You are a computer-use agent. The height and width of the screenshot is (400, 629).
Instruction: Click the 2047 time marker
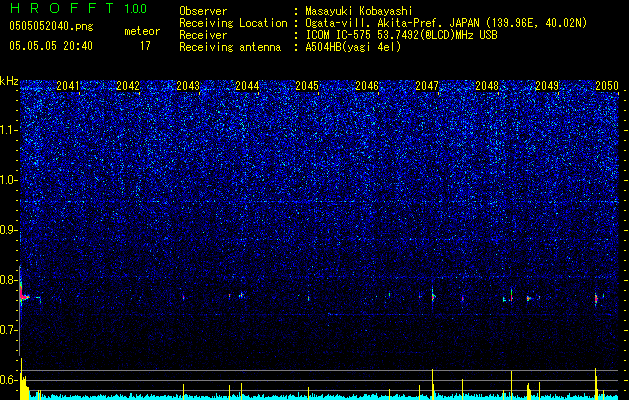427,86
